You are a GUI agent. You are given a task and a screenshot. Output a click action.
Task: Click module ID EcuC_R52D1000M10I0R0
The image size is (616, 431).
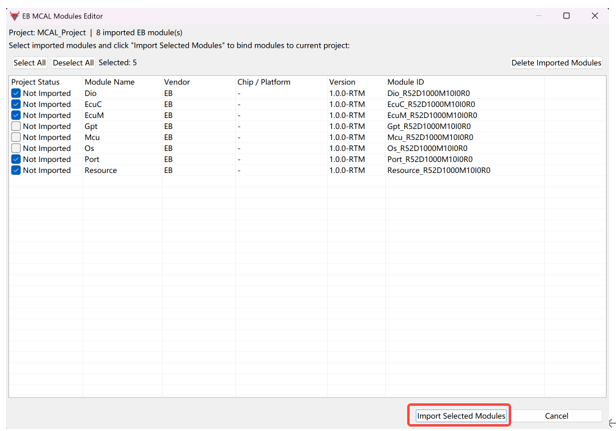[431, 104]
